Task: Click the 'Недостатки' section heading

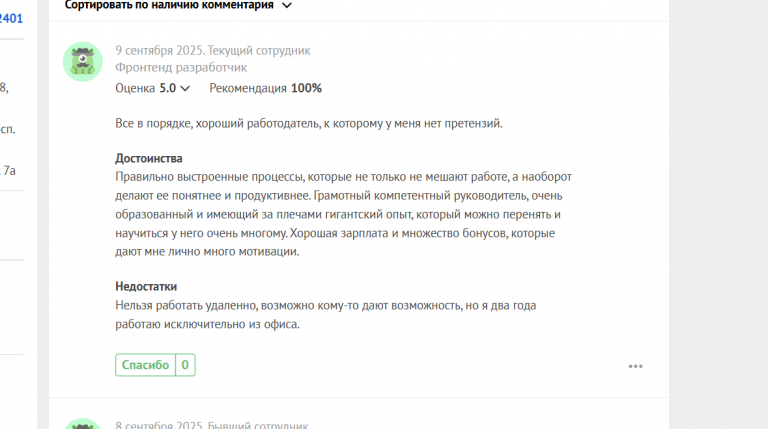Action: (x=146, y=286)
